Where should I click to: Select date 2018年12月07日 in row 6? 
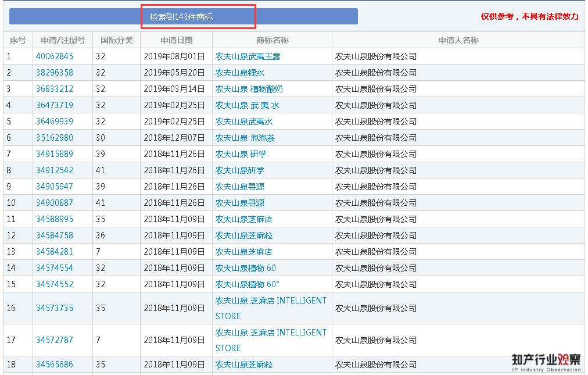tap(174, 138)
